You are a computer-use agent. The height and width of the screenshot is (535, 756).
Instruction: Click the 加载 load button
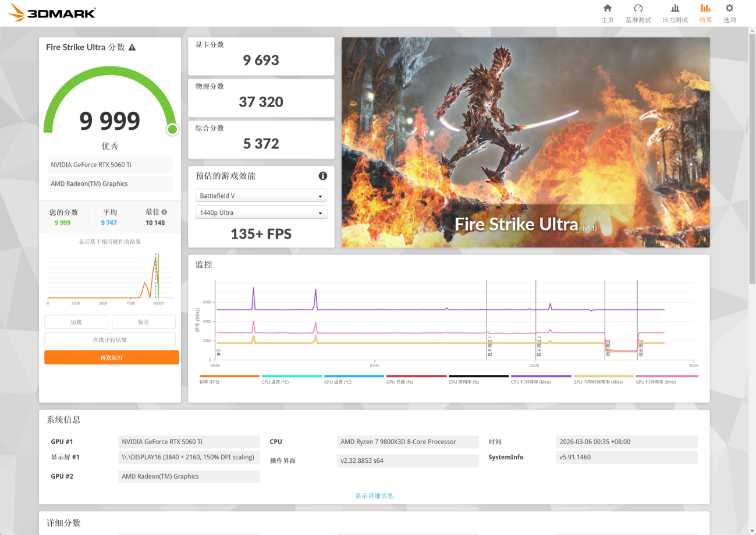pos(76,322)
